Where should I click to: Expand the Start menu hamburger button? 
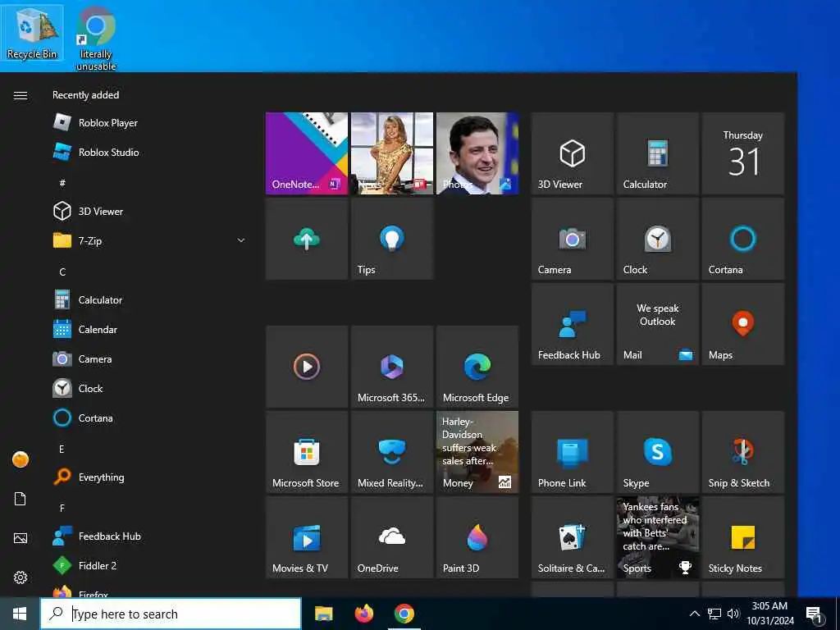21,95
